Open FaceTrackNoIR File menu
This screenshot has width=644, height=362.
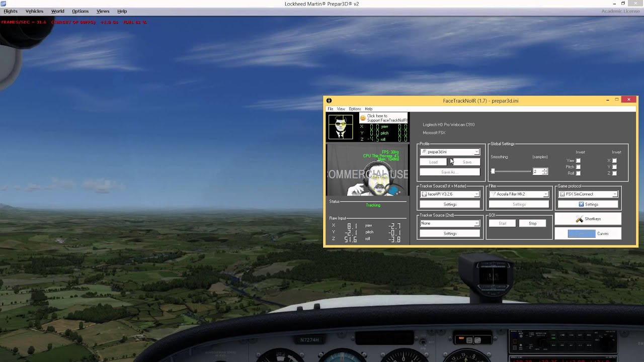(331, 109)
